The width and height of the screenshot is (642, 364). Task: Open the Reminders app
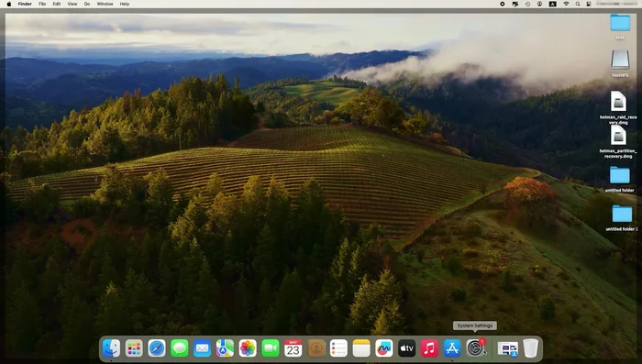338,348
